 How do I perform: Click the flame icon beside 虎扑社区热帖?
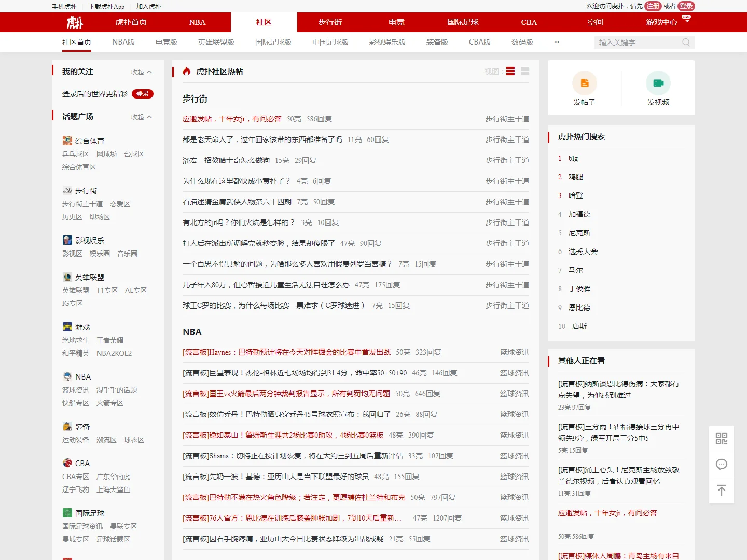click(187, 72)
